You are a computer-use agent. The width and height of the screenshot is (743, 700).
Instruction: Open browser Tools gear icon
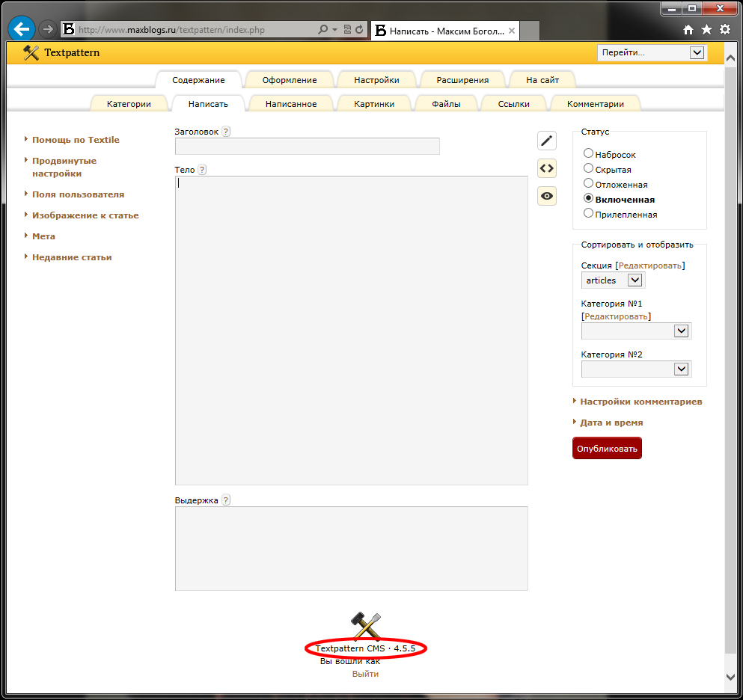point(725,29)
